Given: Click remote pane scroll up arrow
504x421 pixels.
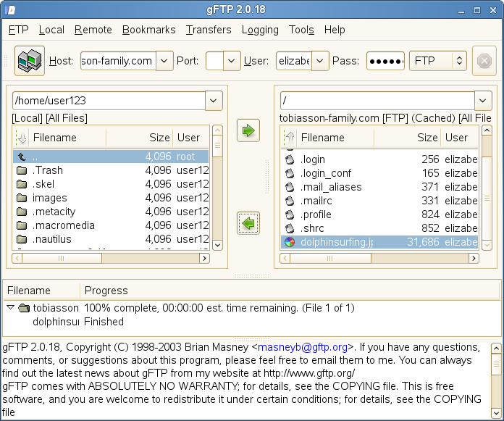Looking at the screenshot, I should (487, 130).
